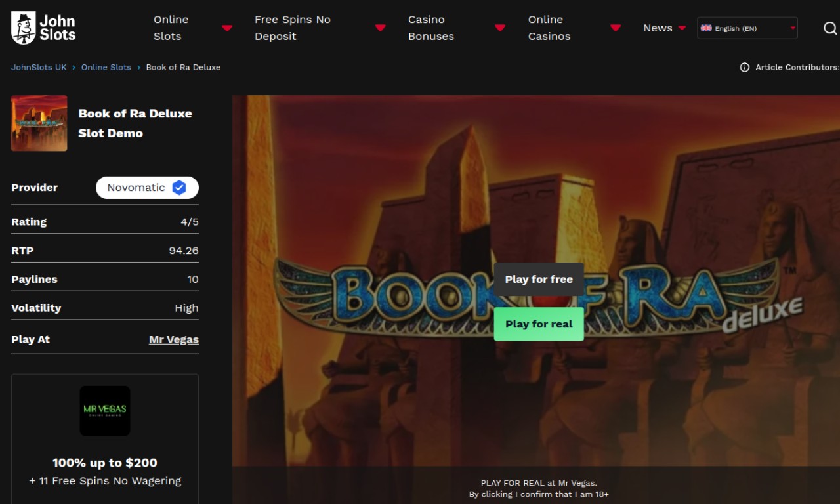
Task: Expand the Online Casinos menu arrow
Action: [x=616, y=28]
